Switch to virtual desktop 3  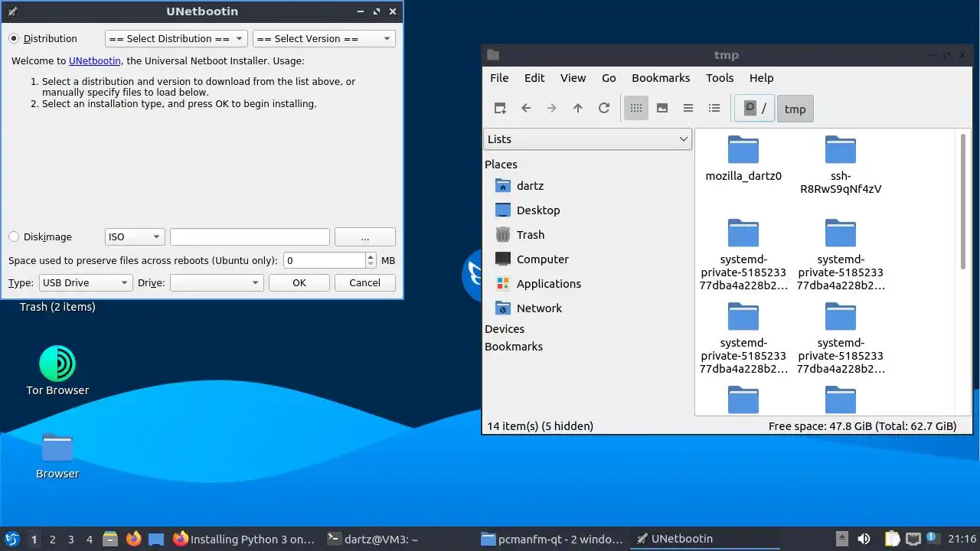[71, 540]
